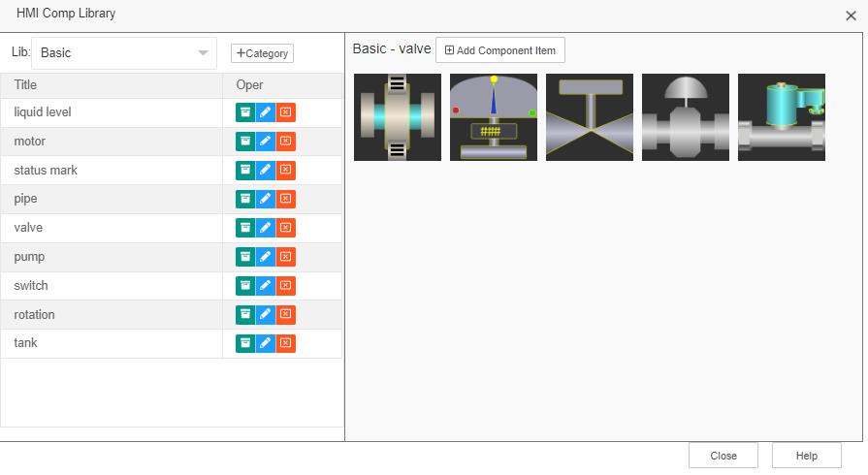Screen dimensions: 868x475
Task: Click Add Component Item button
Action: pyautogui.click(x=500, y=50)
